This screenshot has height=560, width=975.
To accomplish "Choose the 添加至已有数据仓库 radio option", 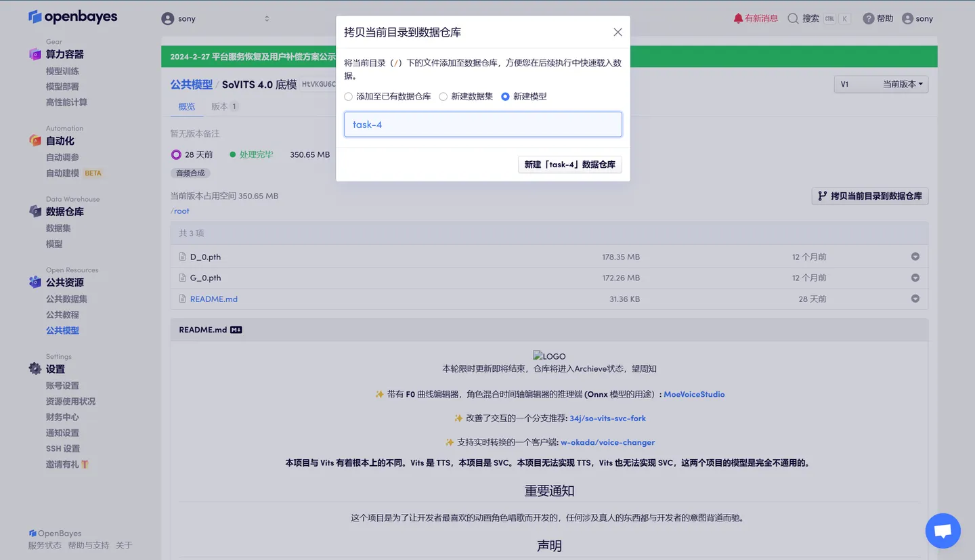I will pos(348,96).
